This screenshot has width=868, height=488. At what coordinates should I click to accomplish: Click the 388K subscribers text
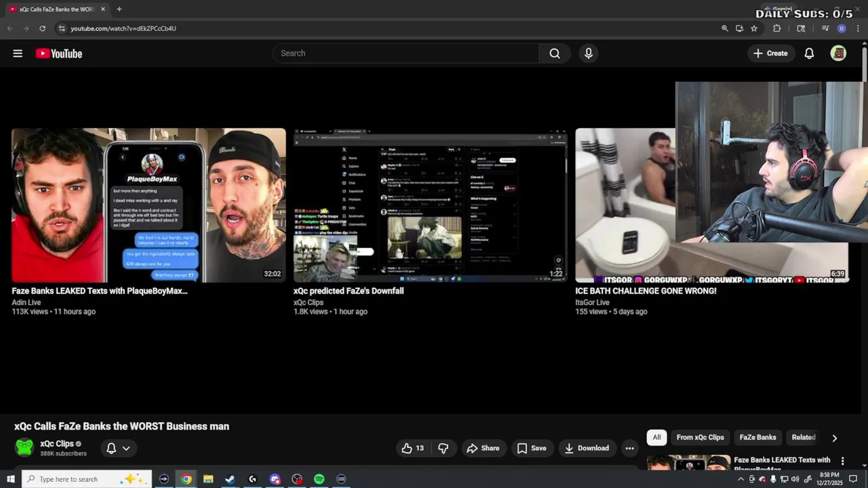point(63,453)
